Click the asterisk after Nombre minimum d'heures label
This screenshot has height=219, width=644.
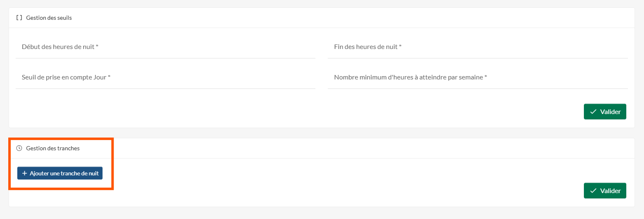pyautogui.click(x=486, y=77)
